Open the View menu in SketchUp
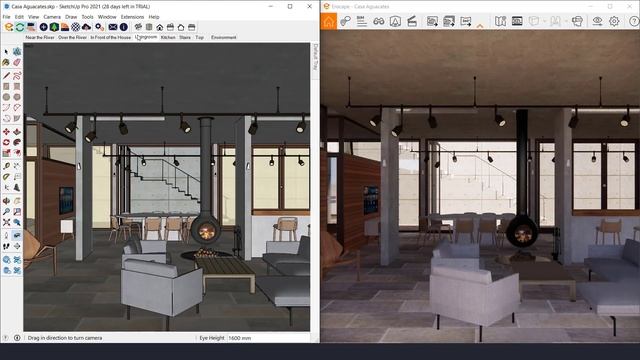Image resolution: width=640 pixels, height=360 pixels. click(33, 17)
